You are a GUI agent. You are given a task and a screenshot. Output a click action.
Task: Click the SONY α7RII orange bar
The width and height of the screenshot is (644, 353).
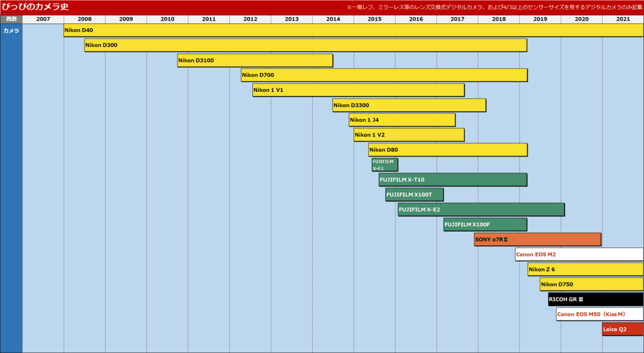[538, 239]
